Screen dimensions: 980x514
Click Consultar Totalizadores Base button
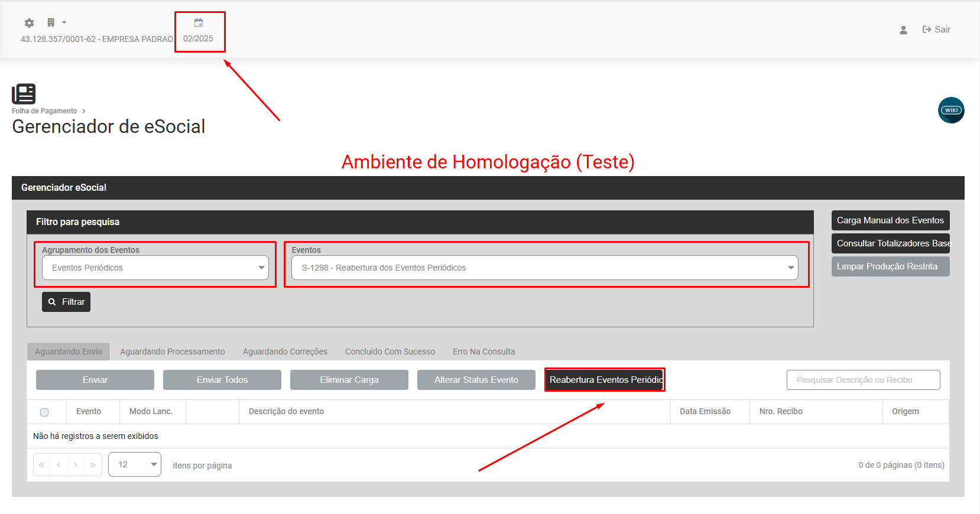pyautogui.click(x=891, y=243)
